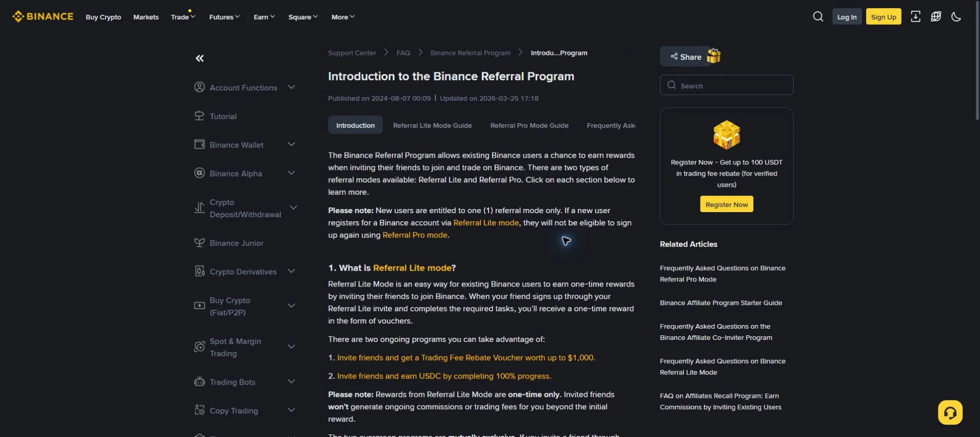The width and height of the screenshot is (980, 437).
Task: Expand Buy Crypto (Fiat/P2P) chevron
Action: pos(291,306)
